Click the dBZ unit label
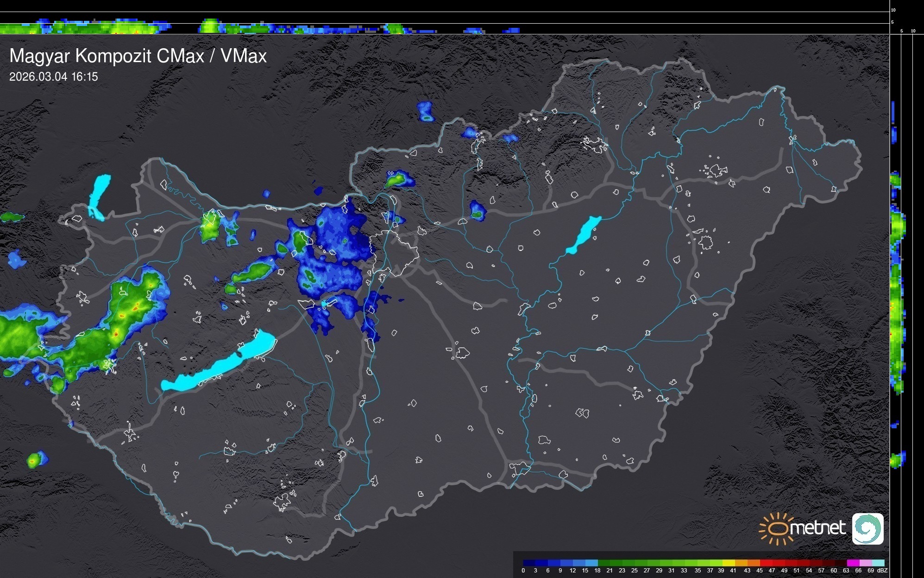 click(882, 571)
